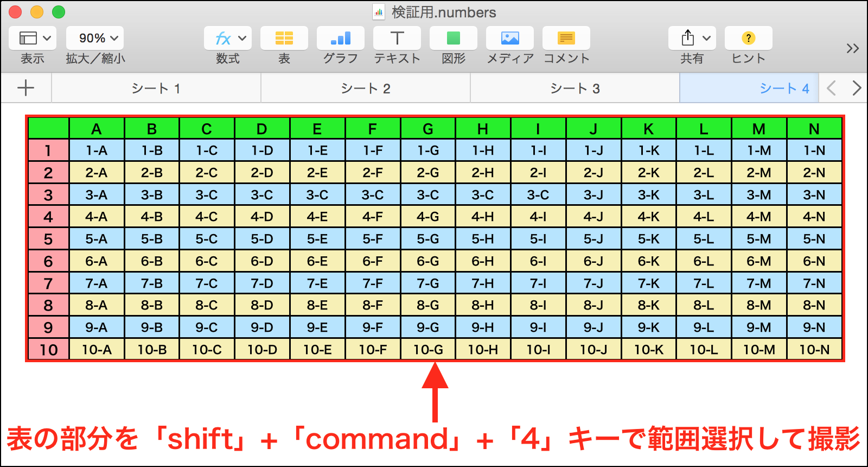Open the 共有 share menu

(692, 38)
